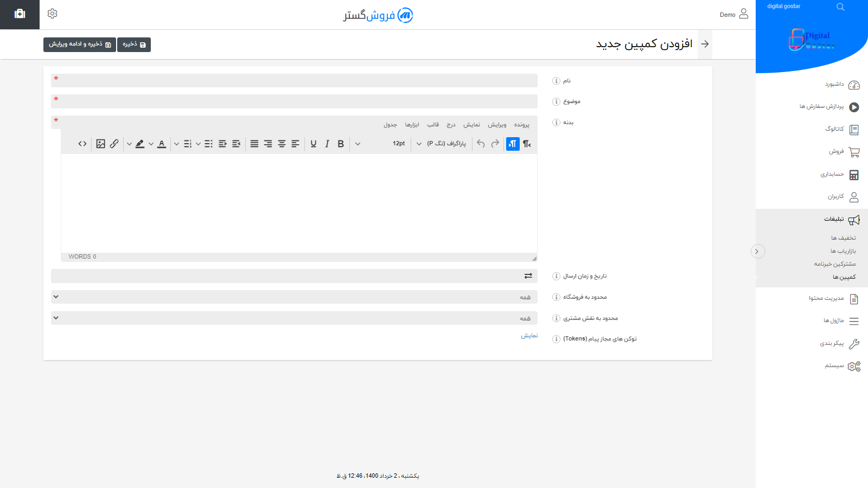868x488 pixels.
Task: Open the 'درج' editor menu
Action: [451, 125]
